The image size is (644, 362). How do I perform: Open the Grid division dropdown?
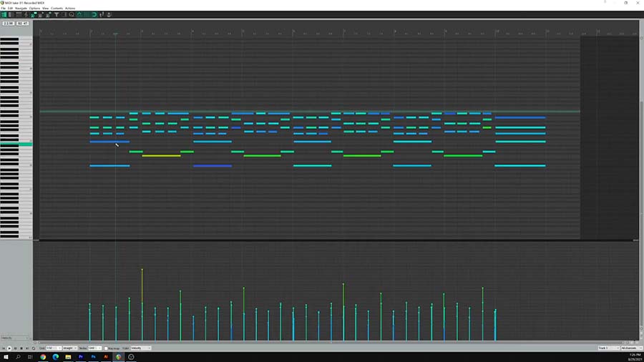coord(54,348)
